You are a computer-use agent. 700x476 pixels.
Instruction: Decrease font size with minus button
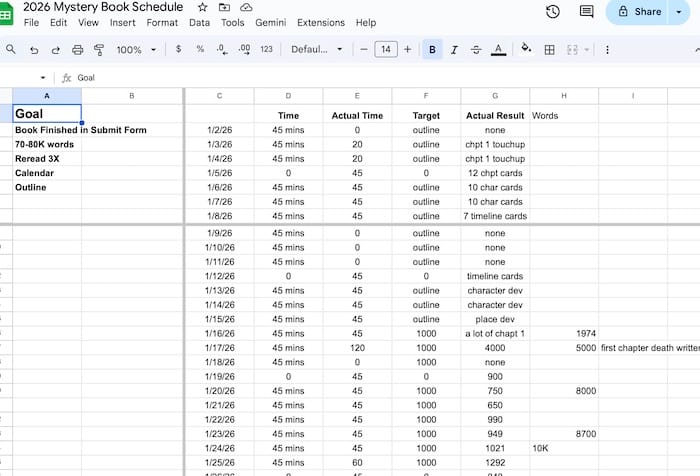click(364, 49)
